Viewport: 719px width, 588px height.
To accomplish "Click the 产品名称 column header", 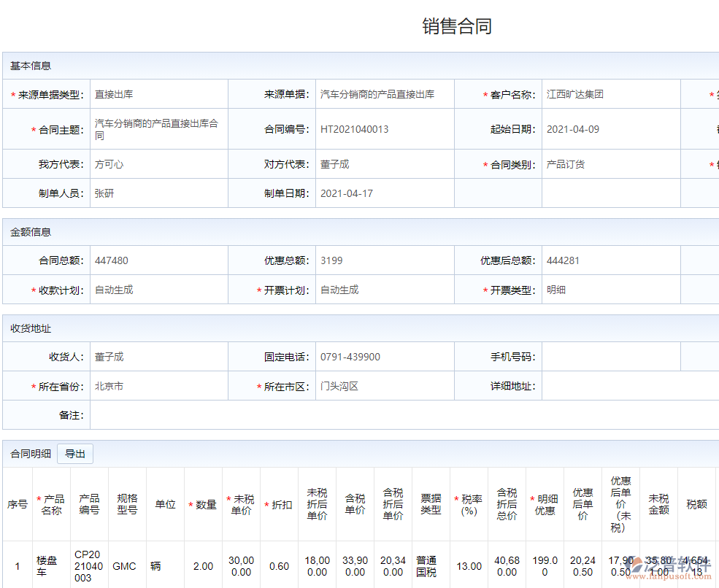I will click(x=52, y=504).
